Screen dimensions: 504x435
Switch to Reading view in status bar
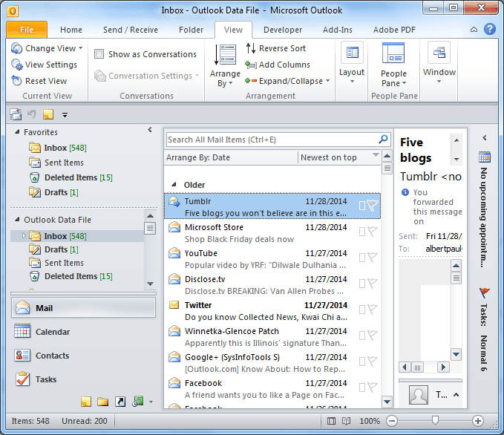click(x=346, y=421)
